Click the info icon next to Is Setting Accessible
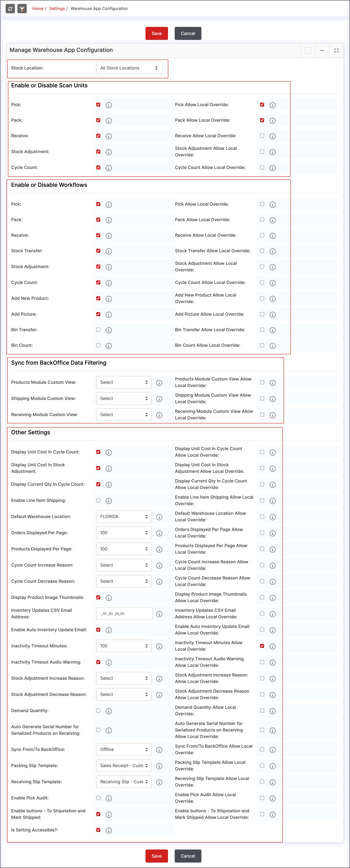This screenshot has width=350, height=868. (x=109, y=830)
